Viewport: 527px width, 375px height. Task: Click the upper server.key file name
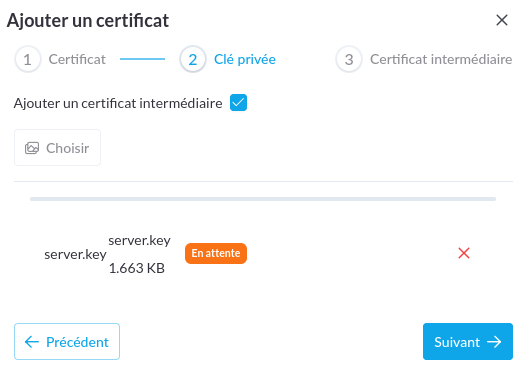click(139, 240)
